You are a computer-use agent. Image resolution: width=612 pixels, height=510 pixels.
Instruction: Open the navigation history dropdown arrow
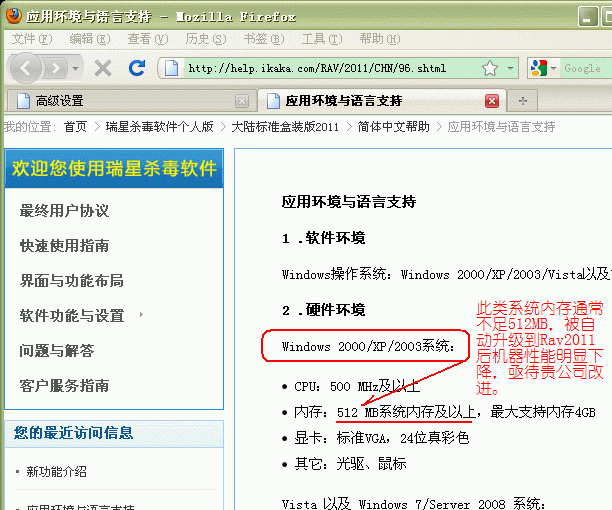tap(76, 69)
